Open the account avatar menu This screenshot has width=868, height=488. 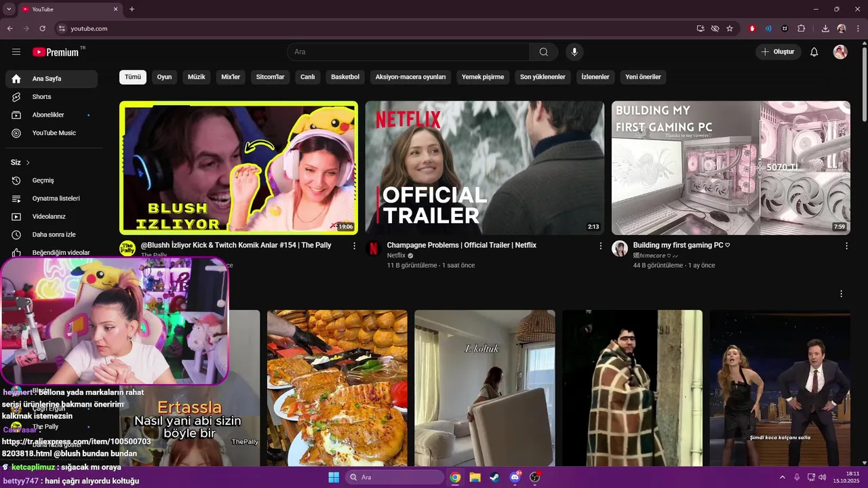pyautogui.click(x=840, y=52)
